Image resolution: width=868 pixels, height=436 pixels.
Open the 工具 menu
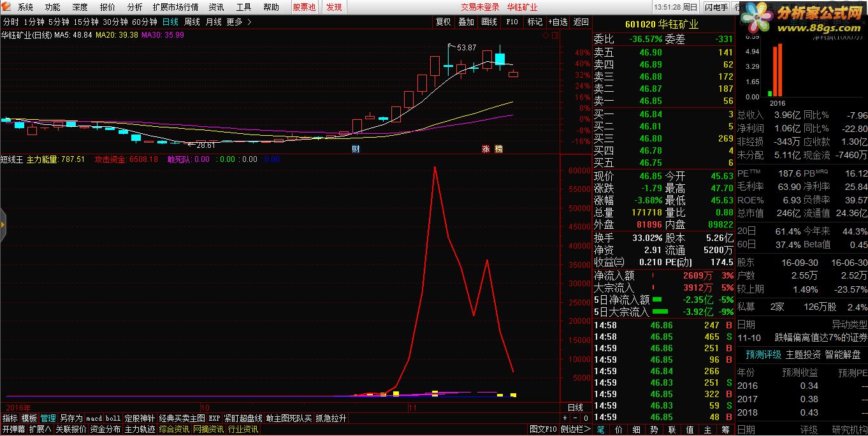coord(244,7)
